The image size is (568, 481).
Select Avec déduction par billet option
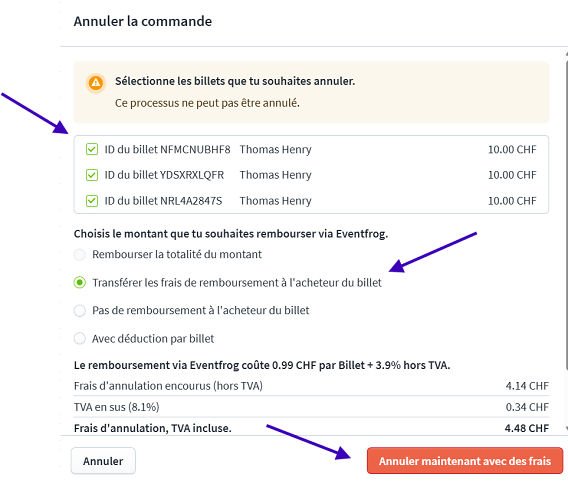[80, 339]
